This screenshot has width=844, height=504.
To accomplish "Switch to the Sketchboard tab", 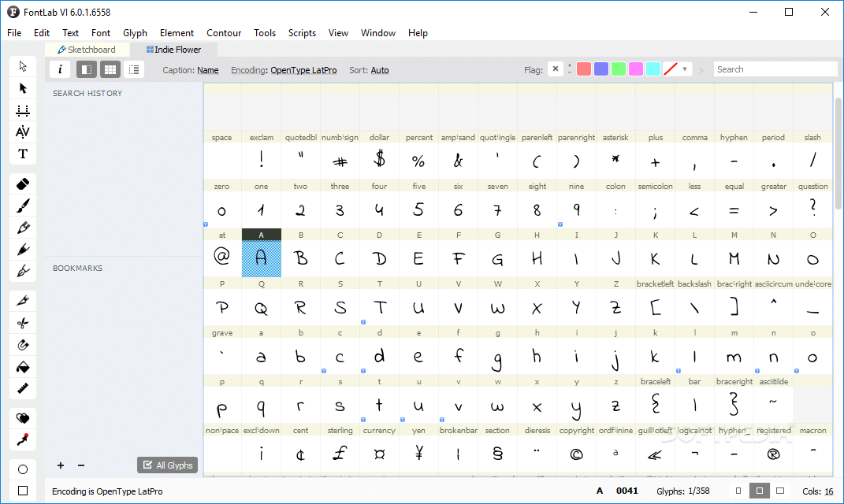I will [x=87, y=50].
